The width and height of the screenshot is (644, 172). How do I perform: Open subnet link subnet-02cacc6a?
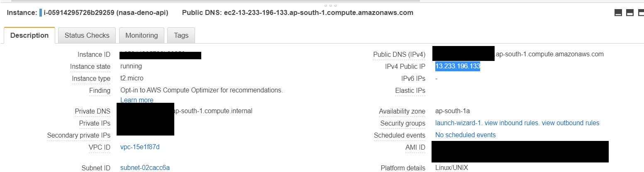[145, 167]
